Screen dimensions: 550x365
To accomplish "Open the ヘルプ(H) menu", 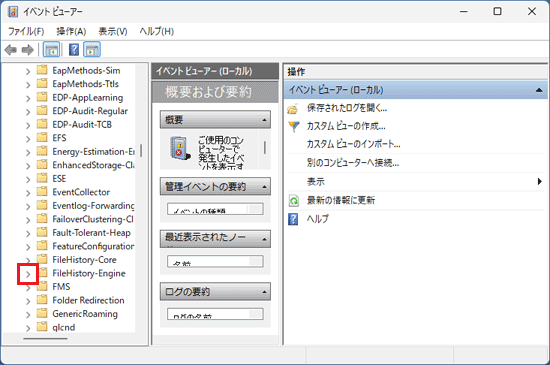I will (x=156, y=32).
